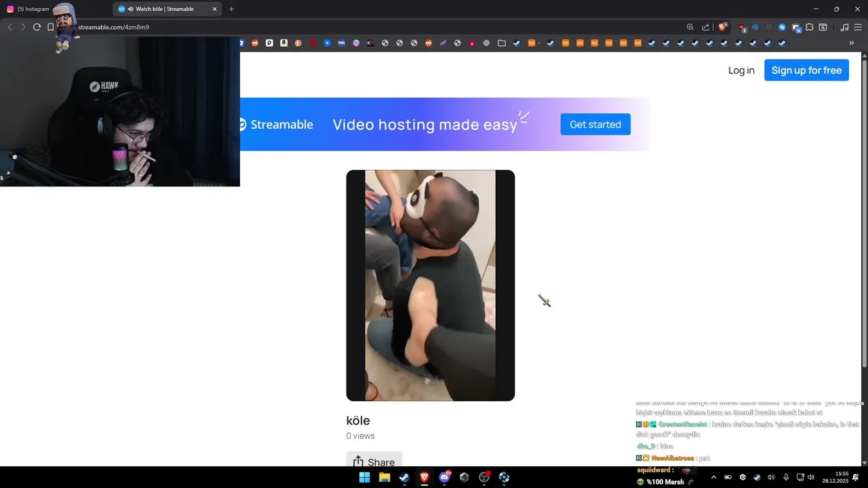This screenshot has height=488, width=868.
Task: Click the blue sound waves extension icon
Action: 755,27
